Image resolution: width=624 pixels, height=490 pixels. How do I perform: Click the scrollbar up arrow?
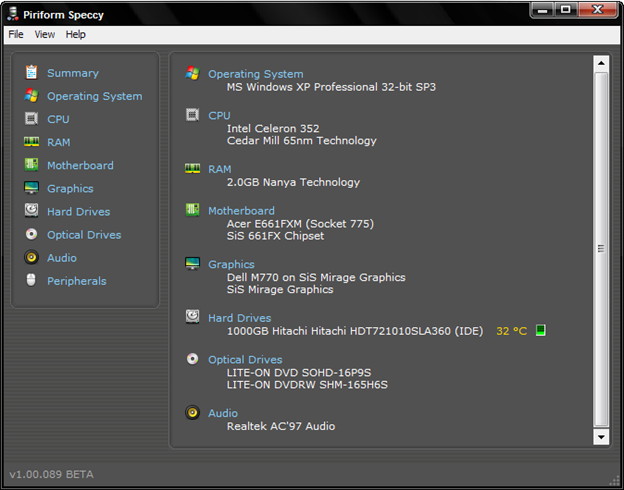pos(601,63)
